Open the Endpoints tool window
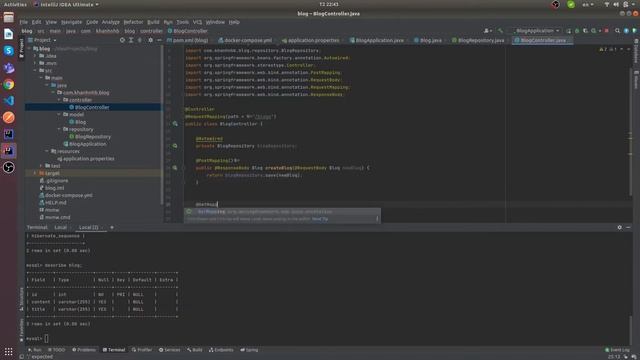Screen dimensions: 640x360 [221, 350]
